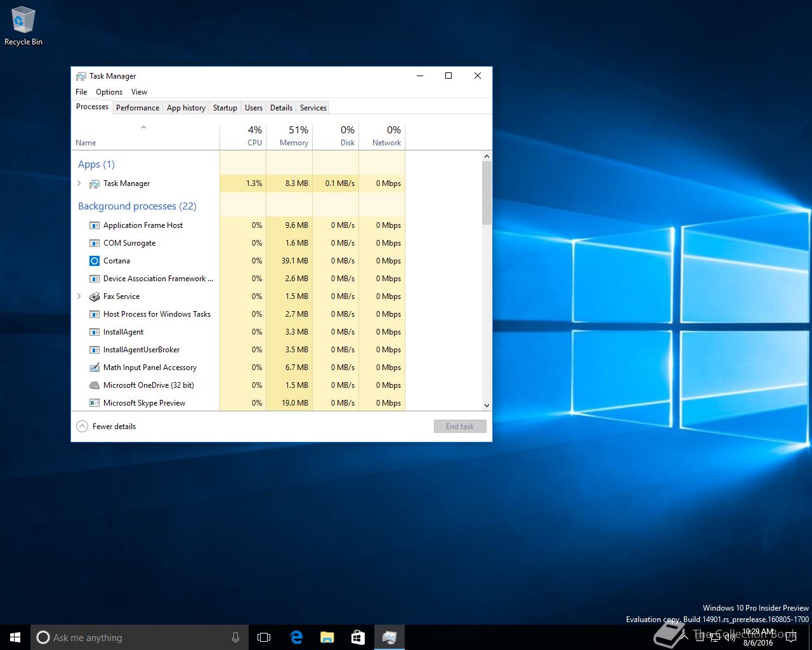Click the Microsoft OneDrive cloud icon

(x=95, y=385)
